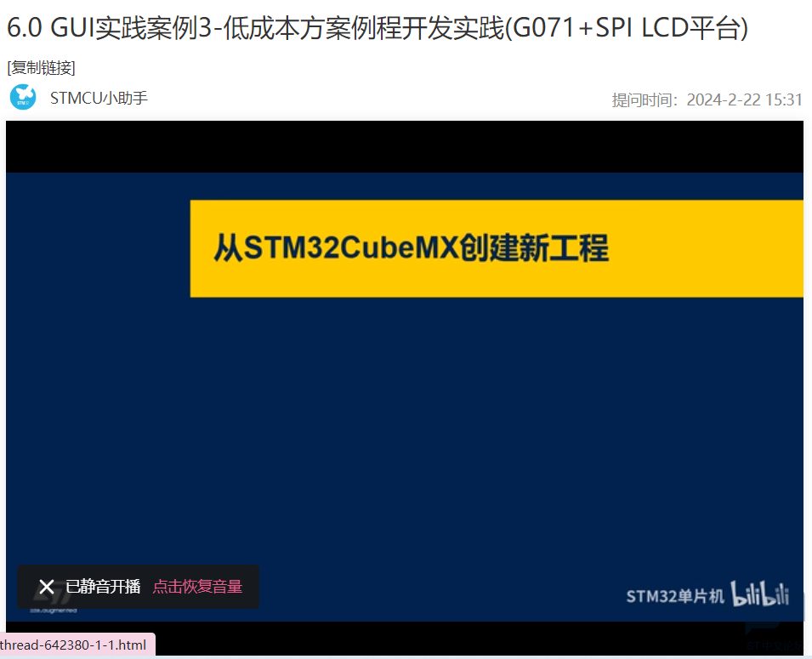
Task: Click the bilibili logo in the video
Action: point(759,594)
